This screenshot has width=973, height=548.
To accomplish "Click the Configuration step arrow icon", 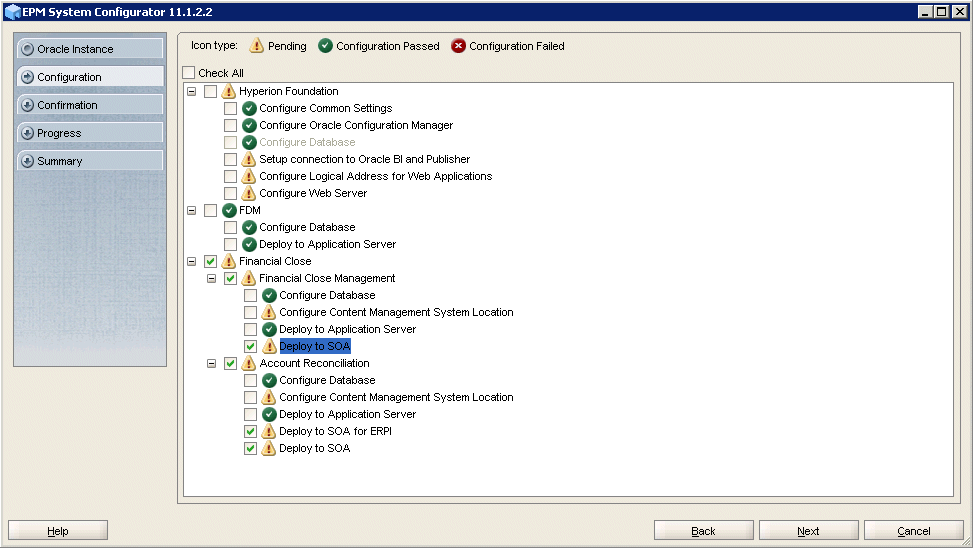I will [27, 77].
